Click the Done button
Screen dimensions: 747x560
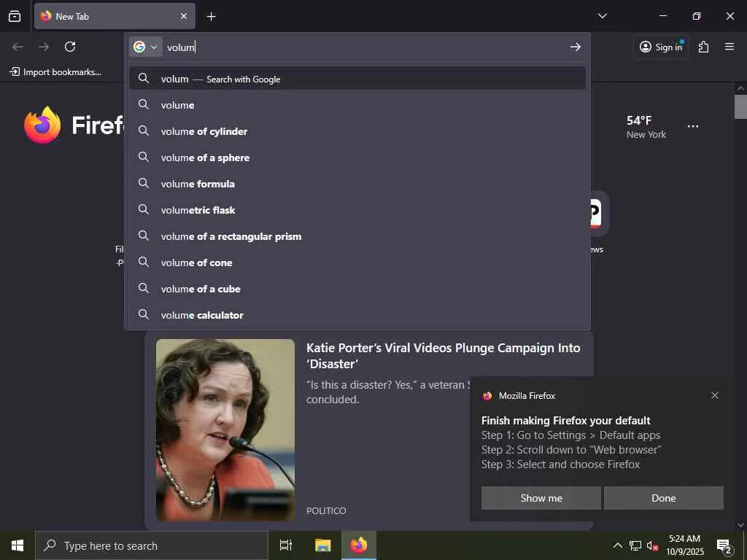click(663, 497)
